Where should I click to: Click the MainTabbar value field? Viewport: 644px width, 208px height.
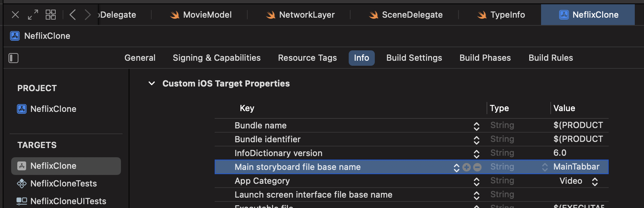pyautogui.click(x=576, y=166)
